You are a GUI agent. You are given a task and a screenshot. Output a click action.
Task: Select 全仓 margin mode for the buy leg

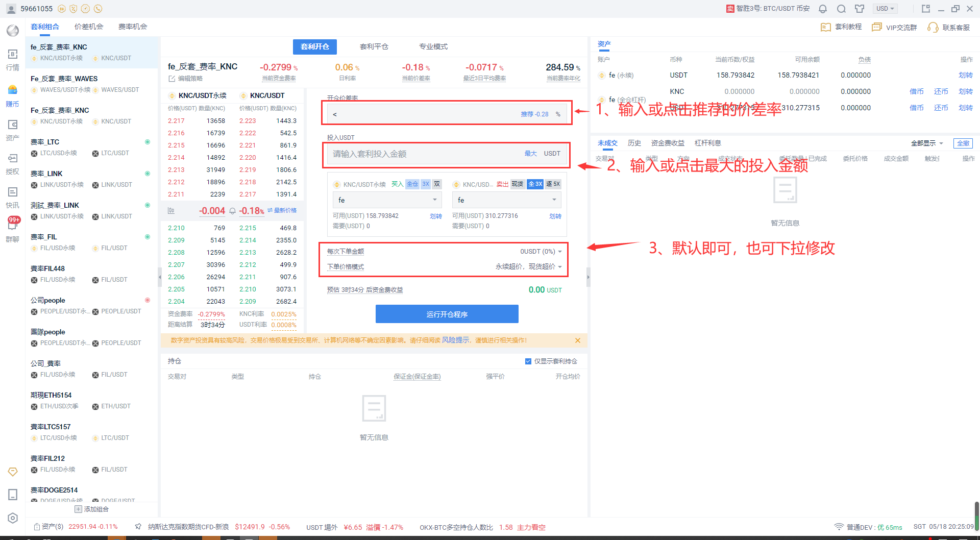[x=412, y=184]
